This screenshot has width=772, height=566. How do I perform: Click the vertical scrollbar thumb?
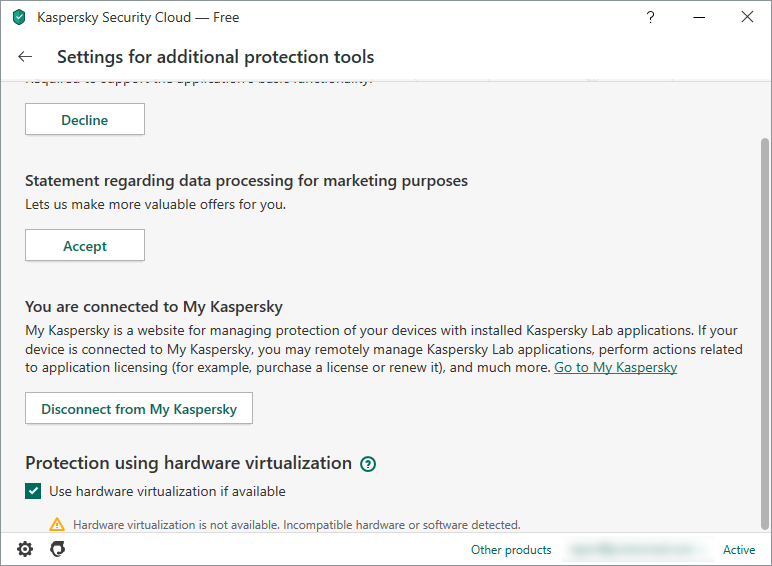tap(765, 330)
